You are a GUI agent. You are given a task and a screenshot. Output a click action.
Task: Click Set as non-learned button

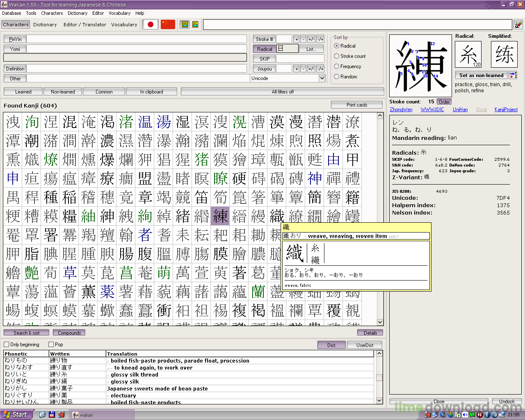point(481,75)
